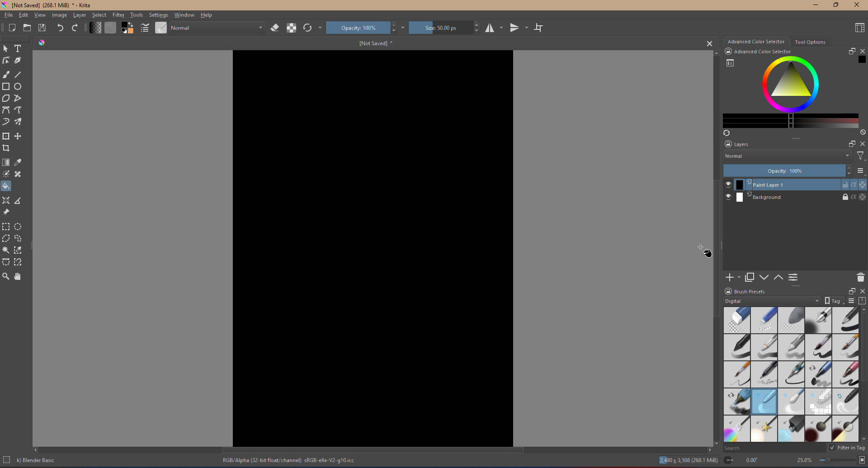
Task: Choose the Pan hand tool
Action: 18,276
